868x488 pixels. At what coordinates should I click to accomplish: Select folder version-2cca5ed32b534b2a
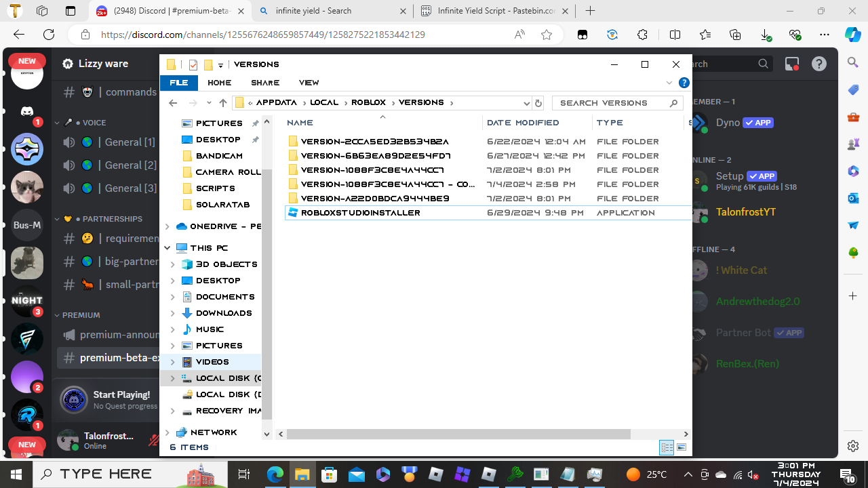(x=375, y=142)
